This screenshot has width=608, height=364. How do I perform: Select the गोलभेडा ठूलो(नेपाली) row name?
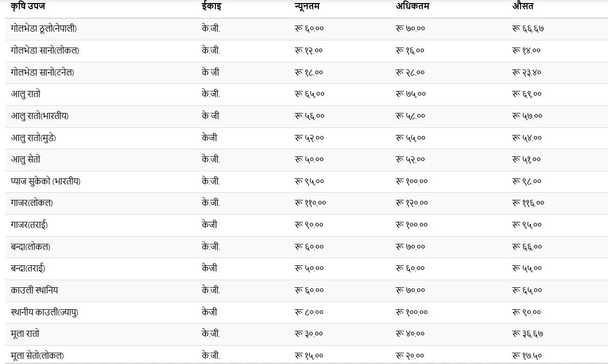coord(44,29)
